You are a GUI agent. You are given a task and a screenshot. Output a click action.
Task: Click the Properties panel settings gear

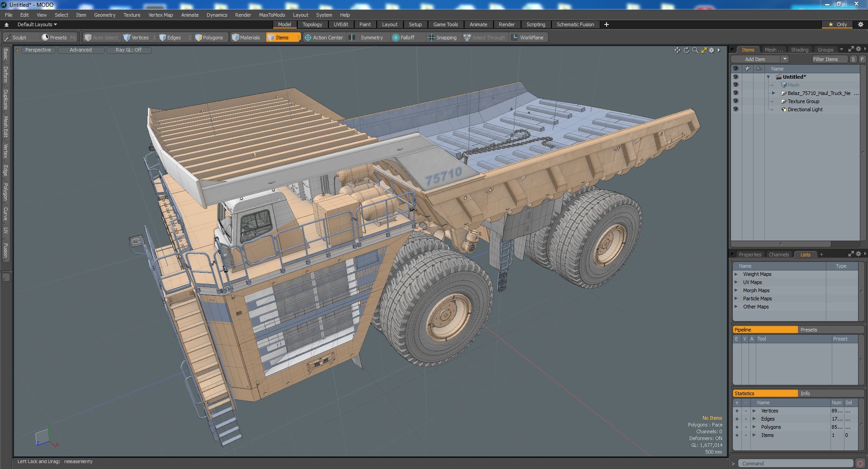[858, 254]
